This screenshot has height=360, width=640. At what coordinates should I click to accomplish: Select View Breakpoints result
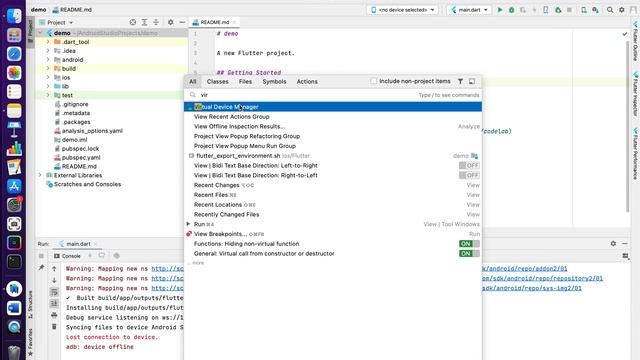click(x=333, y=234)
